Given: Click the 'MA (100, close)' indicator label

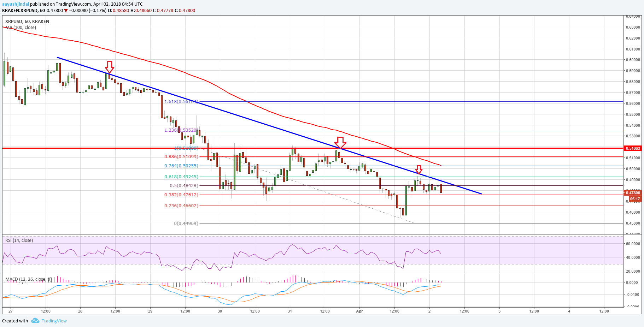Looking at the screenshot, I should (21, 27).
